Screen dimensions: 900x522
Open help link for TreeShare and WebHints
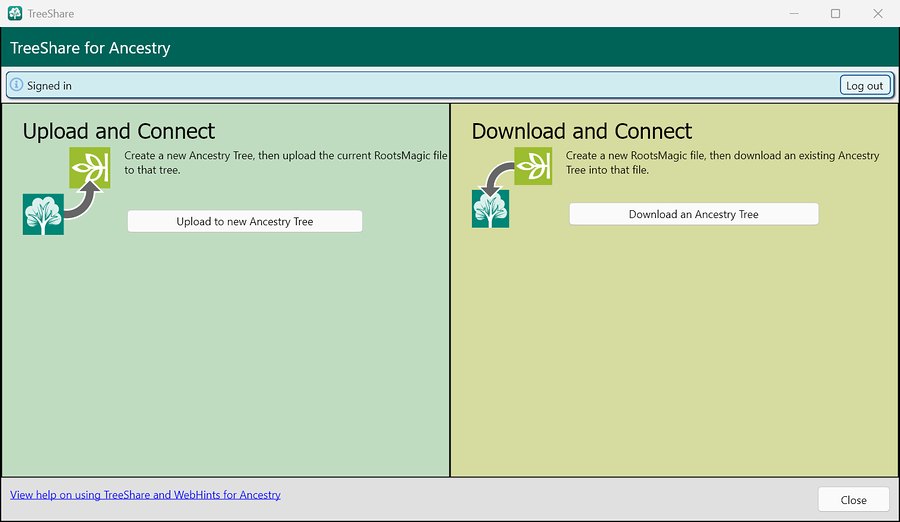coord(145,494)
